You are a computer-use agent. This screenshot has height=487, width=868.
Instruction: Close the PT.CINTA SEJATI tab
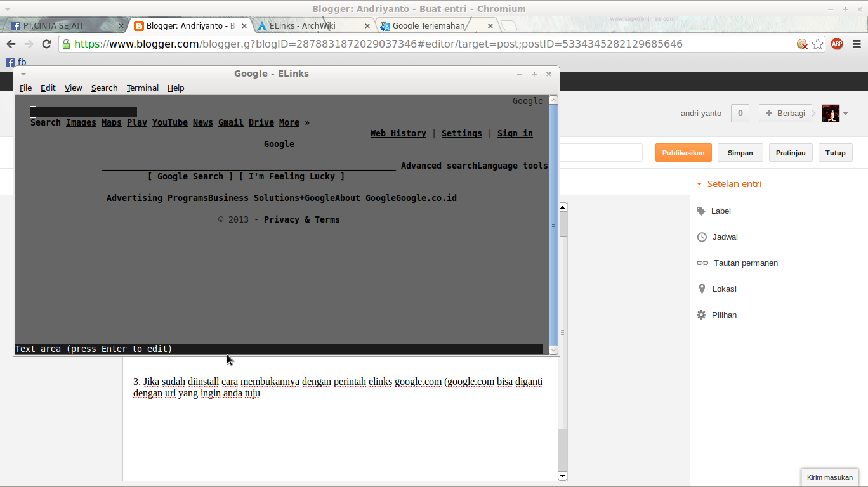[121, 26]
